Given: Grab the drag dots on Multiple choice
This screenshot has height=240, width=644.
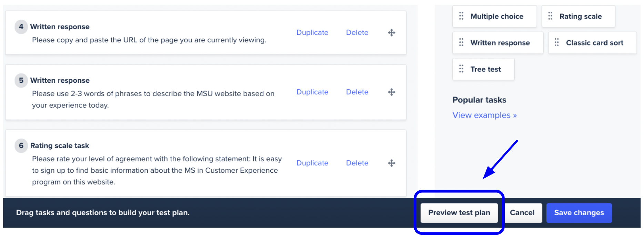Looking at the screenshot, I should tap(461, 16).
